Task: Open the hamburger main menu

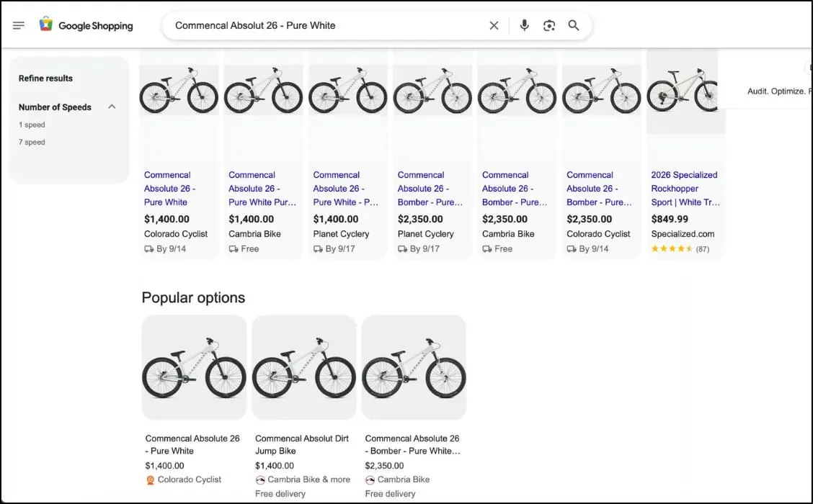Action: tap(19, 25)
